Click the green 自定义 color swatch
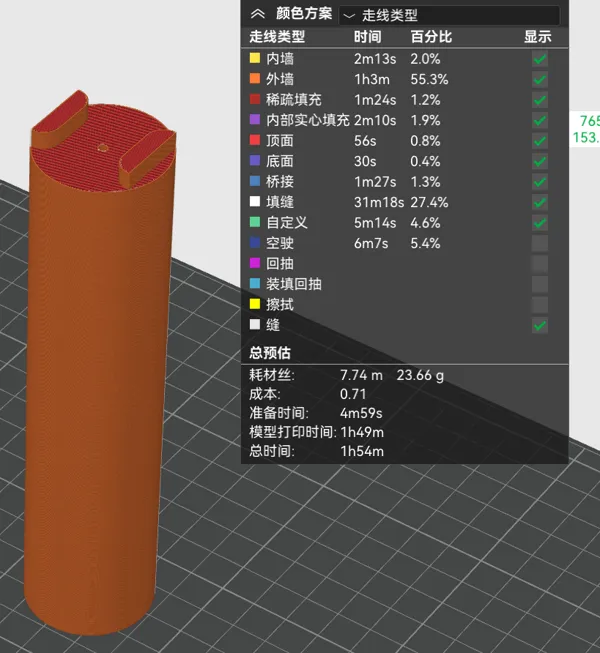Image resolution: width=600 pixels, height=653 pixels. (255, 222)
